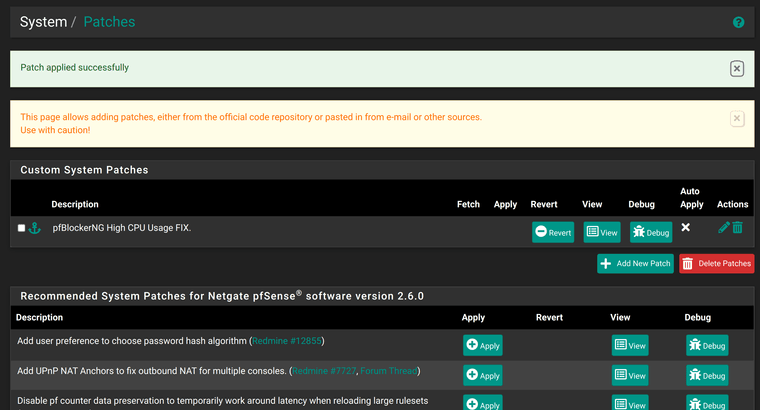Dismiss the 'Patch applied successfully' alert
This screenshot has height=410, width=760.
(737, 69)
